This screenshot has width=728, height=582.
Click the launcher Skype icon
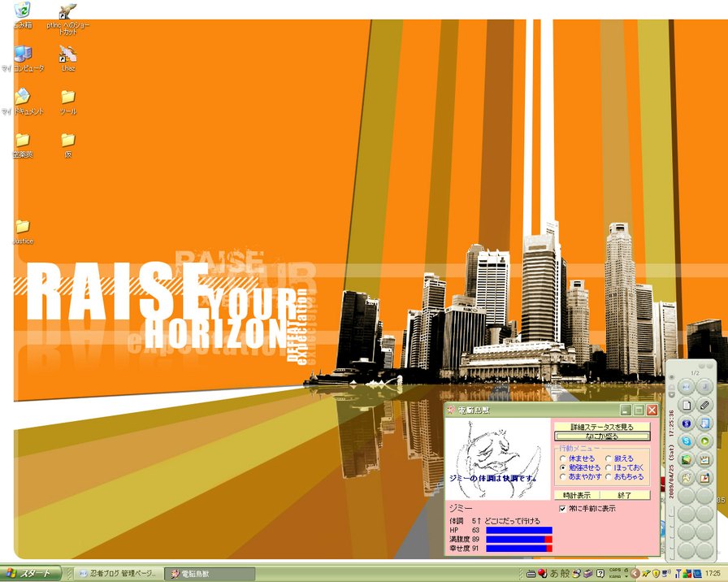(687, 441)
